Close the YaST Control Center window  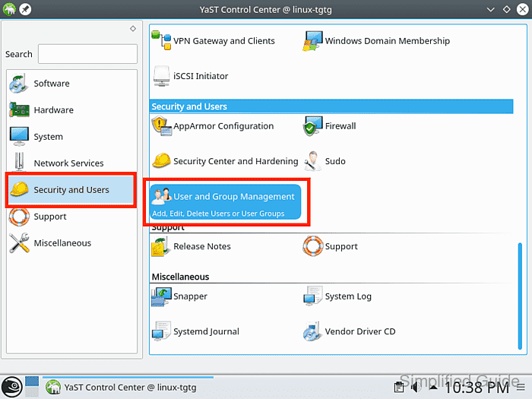(x=523, y=9)
